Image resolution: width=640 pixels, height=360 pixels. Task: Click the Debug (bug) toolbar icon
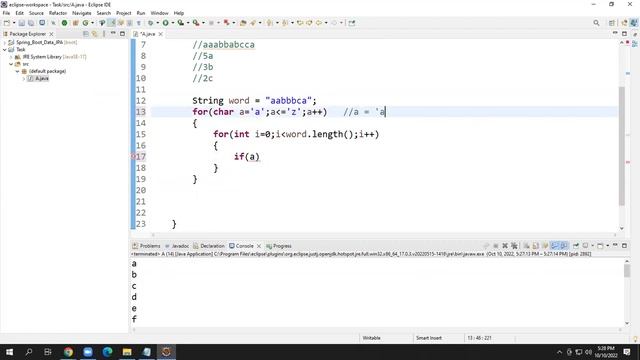(x=150, y=23)
